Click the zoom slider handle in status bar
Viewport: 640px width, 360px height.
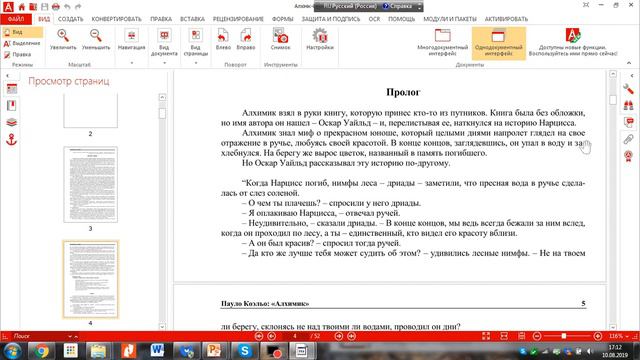coord(563,336)
